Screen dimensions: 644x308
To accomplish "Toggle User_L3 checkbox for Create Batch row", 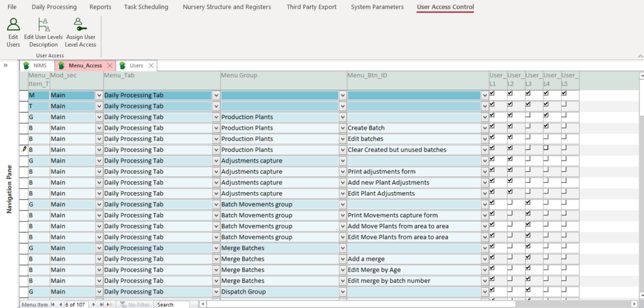I will coord(528,127).
